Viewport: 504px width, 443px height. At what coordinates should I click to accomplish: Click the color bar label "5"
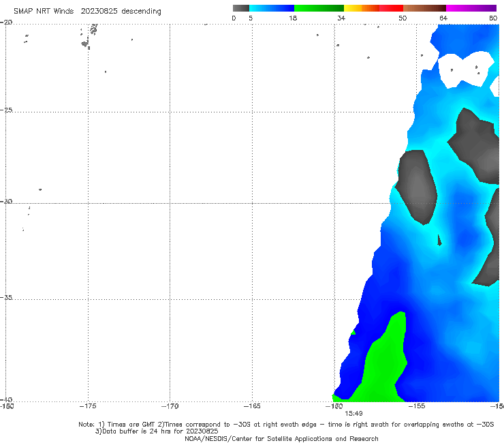point(251,18)
